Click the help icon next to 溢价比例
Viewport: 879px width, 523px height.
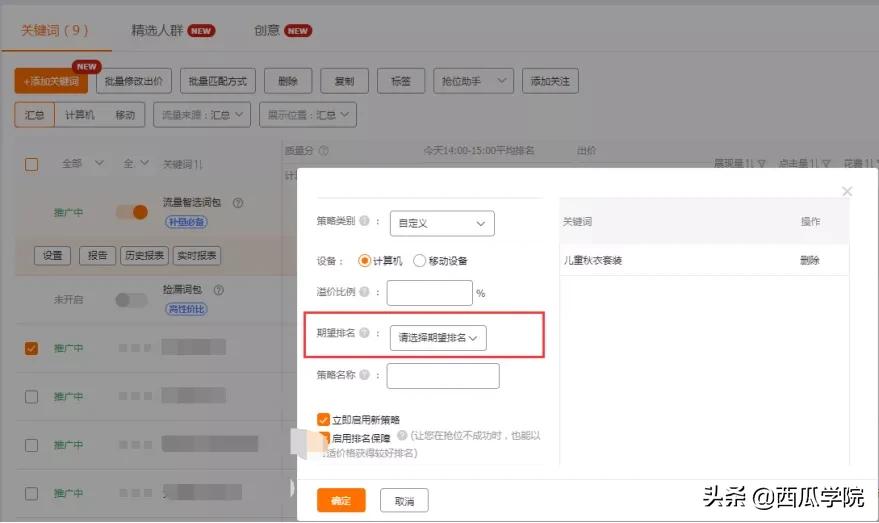pos(364,291)
